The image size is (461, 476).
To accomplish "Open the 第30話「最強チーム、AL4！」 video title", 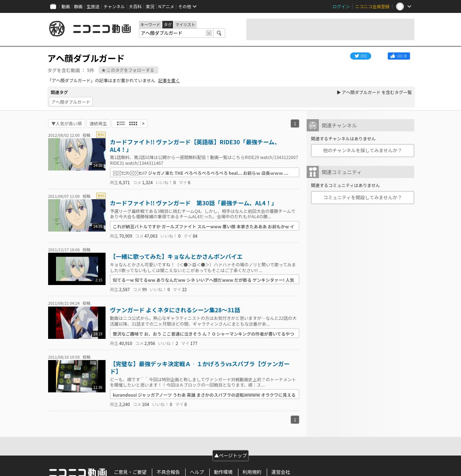I will [x=192, y=203].
